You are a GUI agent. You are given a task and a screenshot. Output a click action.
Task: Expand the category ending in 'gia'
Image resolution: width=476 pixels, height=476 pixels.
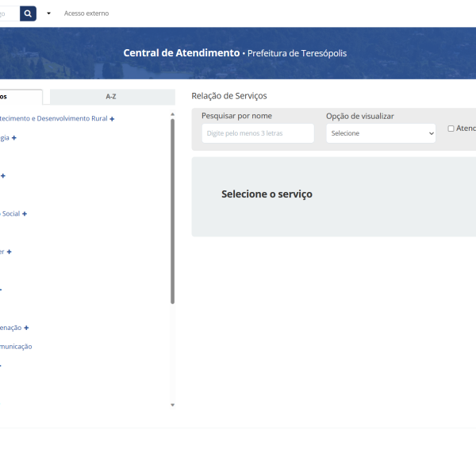click(x=14, y=138)
